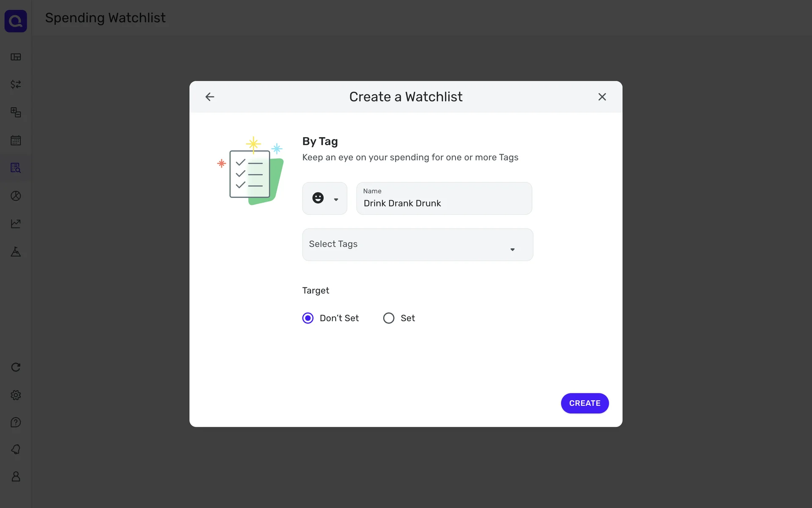Click the back arrow in the dialog header

point(210,97)
